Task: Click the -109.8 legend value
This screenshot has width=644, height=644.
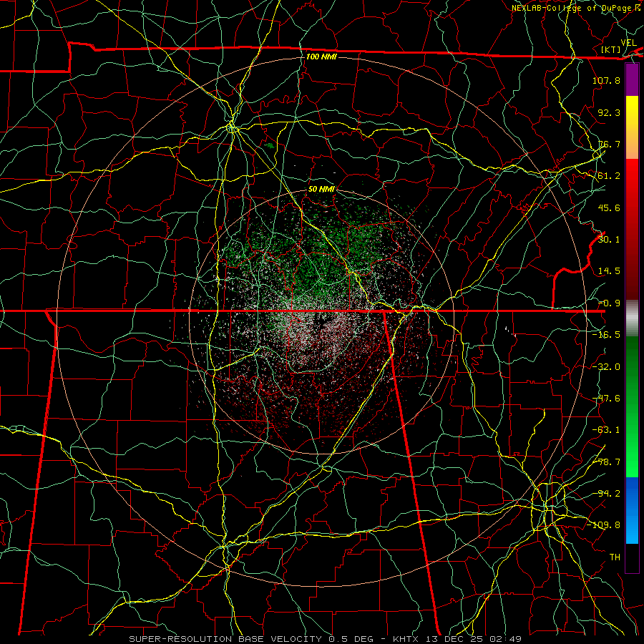Action: pyautogui.click(x=603, y=525)
